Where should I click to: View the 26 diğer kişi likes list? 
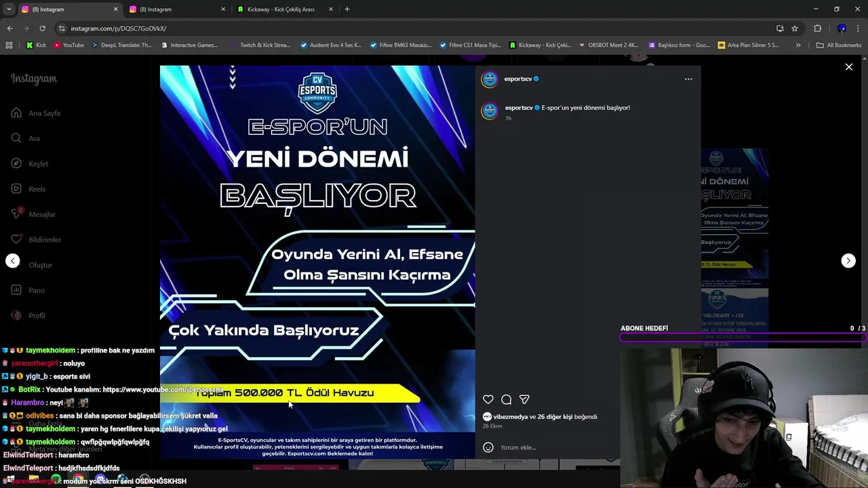coord(556,417)
